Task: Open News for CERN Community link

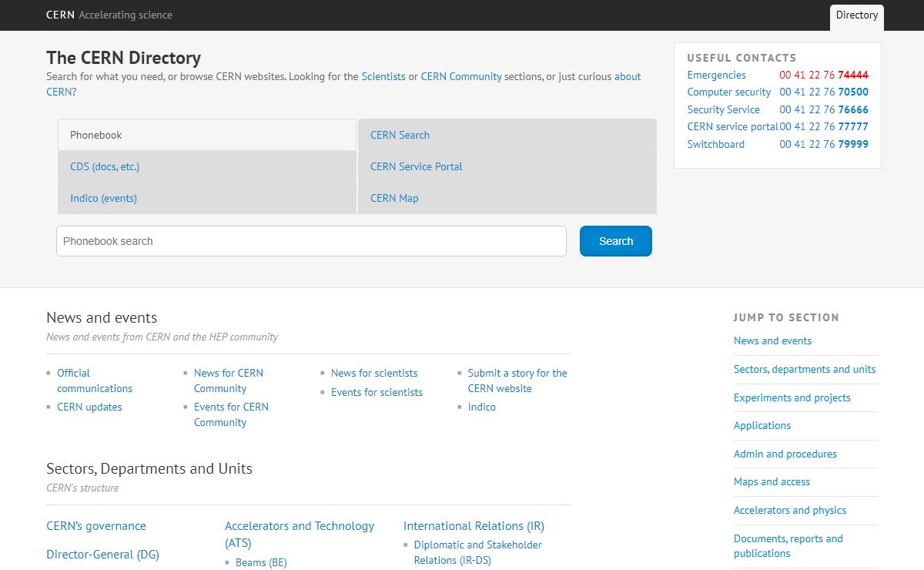Action: click(x=229, y=381)
